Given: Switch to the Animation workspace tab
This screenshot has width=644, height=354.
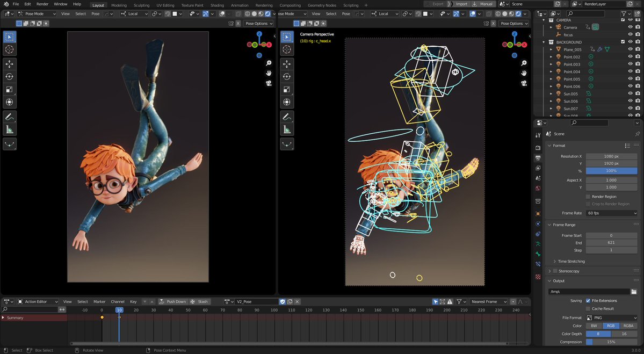Looking at the screenshot, I should 240,4.
